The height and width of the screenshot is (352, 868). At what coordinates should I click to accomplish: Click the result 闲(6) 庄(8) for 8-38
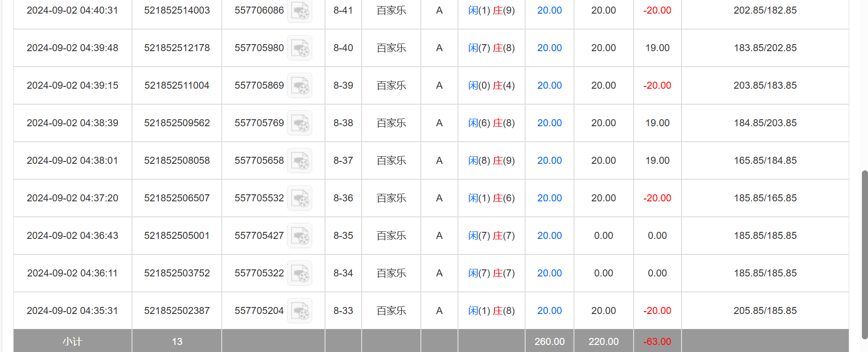coord(491,123)
